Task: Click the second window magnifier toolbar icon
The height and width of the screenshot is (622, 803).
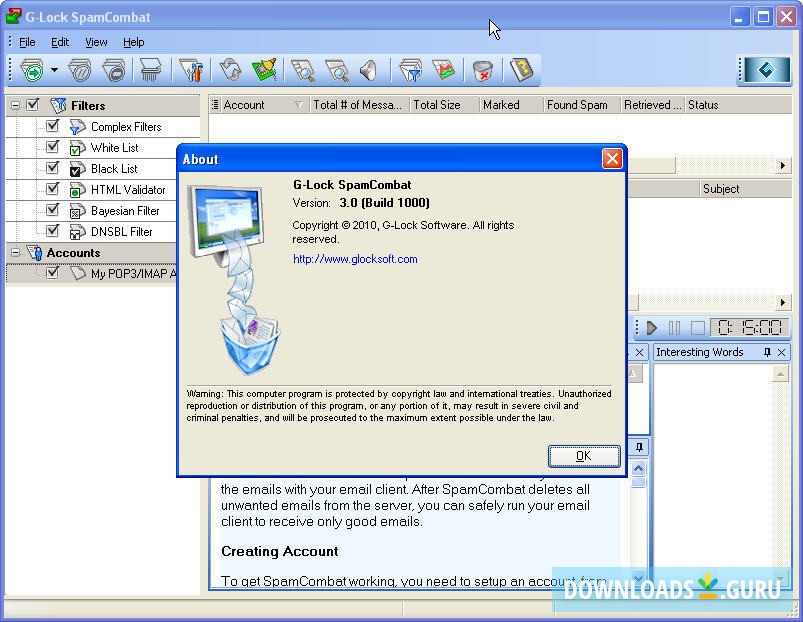Action: [336, 70]
